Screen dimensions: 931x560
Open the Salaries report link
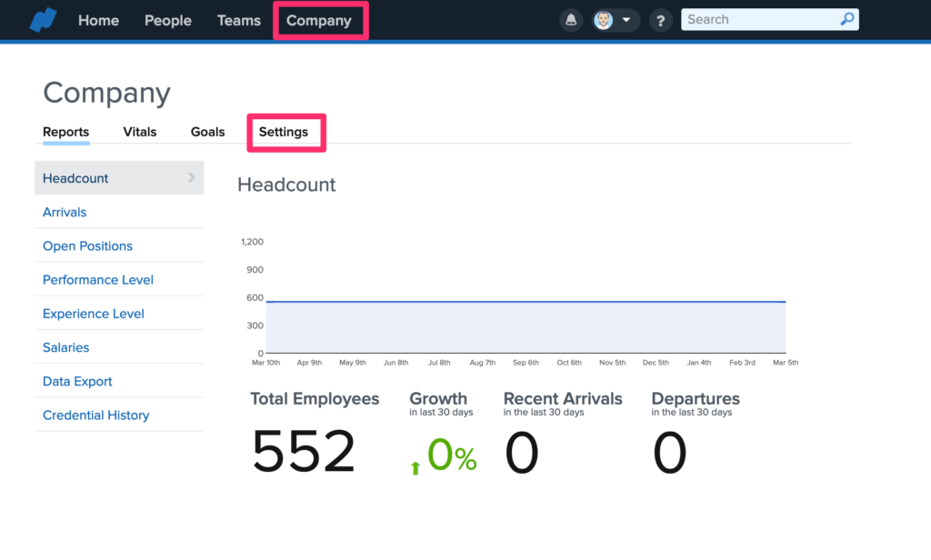click(66, 347)
